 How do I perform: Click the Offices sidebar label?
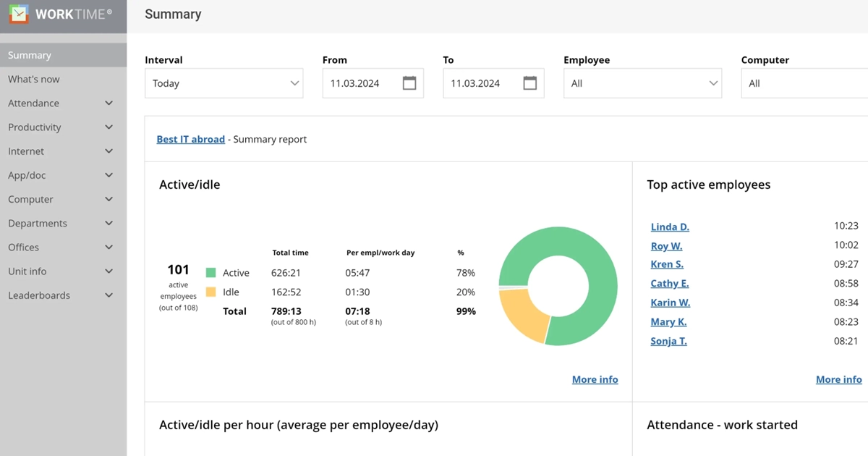point(24,248)
